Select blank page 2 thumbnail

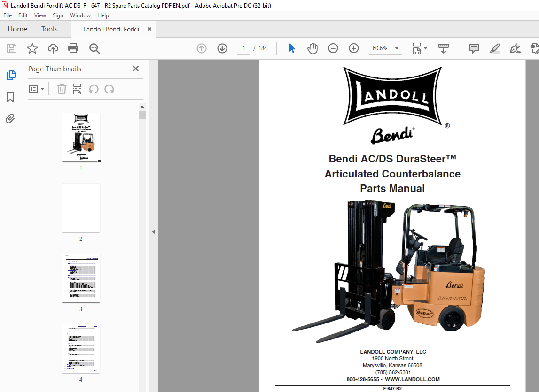point(81,208)
